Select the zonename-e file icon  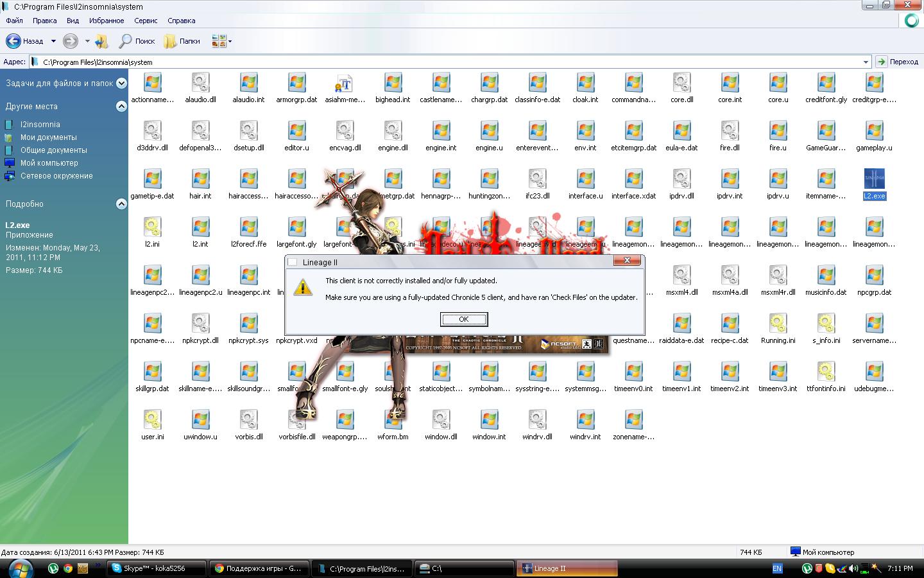[633, 420]
